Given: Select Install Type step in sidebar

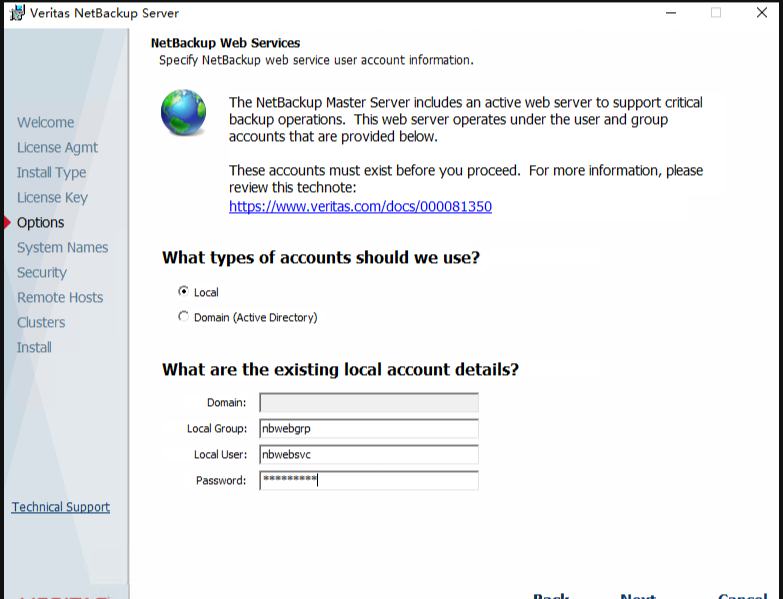Looking at the screenshot, I should click(x=51, y=172).
